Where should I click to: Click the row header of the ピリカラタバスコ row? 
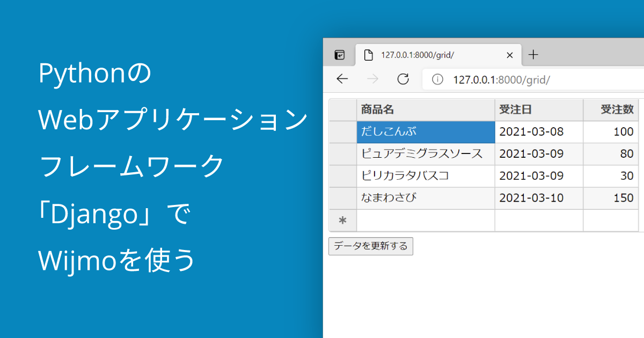[x=343, y=176]
